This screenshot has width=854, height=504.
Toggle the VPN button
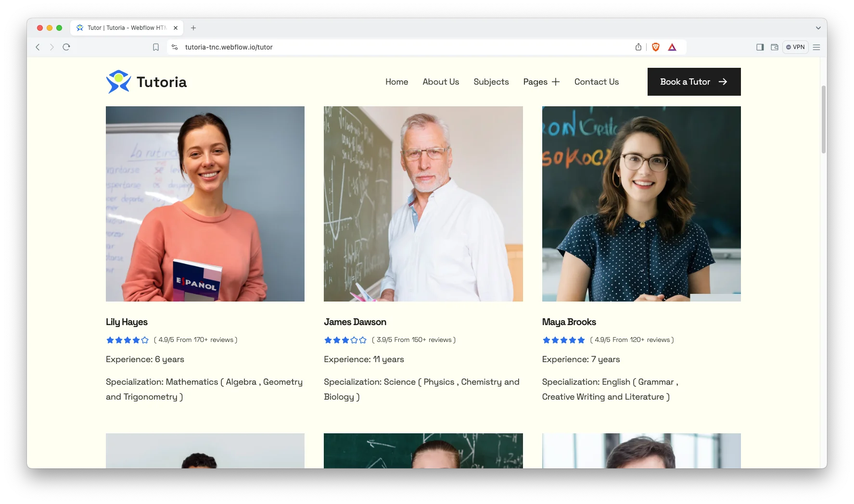click(795, 47)
